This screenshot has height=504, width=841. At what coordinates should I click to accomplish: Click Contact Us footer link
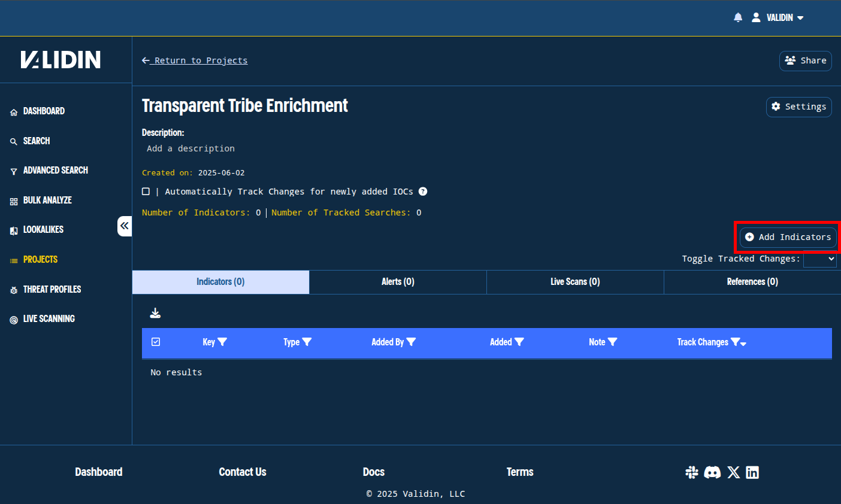click(x=243, y=472)
